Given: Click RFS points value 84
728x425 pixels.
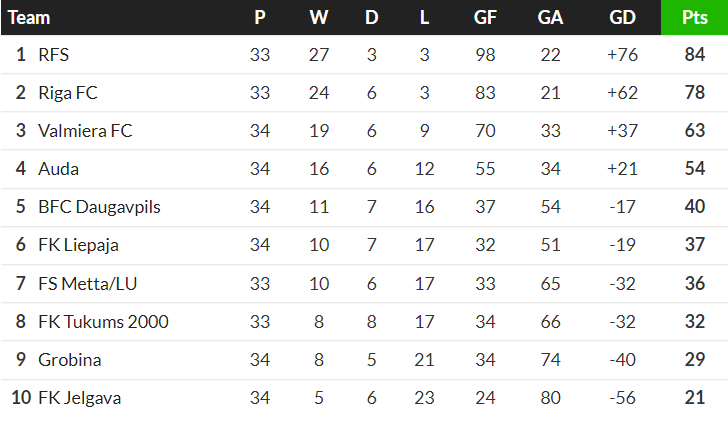Looking at the screenshot, I should tap(695, 55).
